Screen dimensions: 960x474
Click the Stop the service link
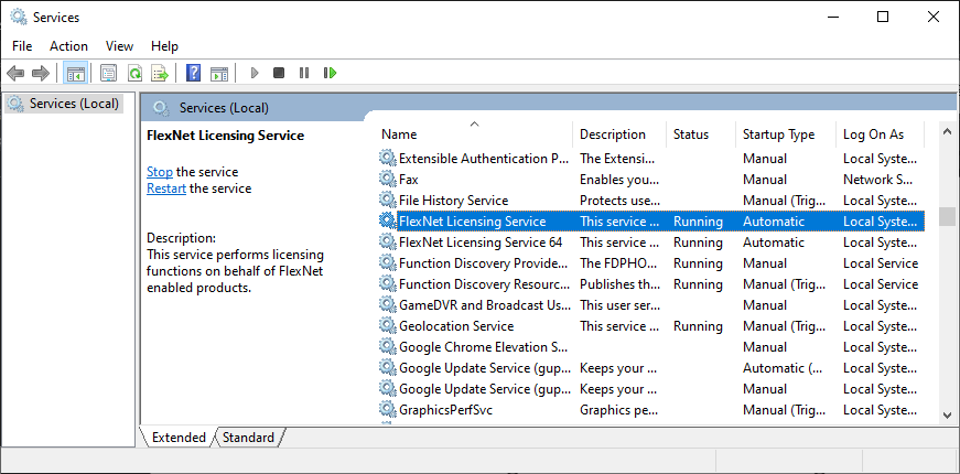pyautogui.click(x=160, y=172)
